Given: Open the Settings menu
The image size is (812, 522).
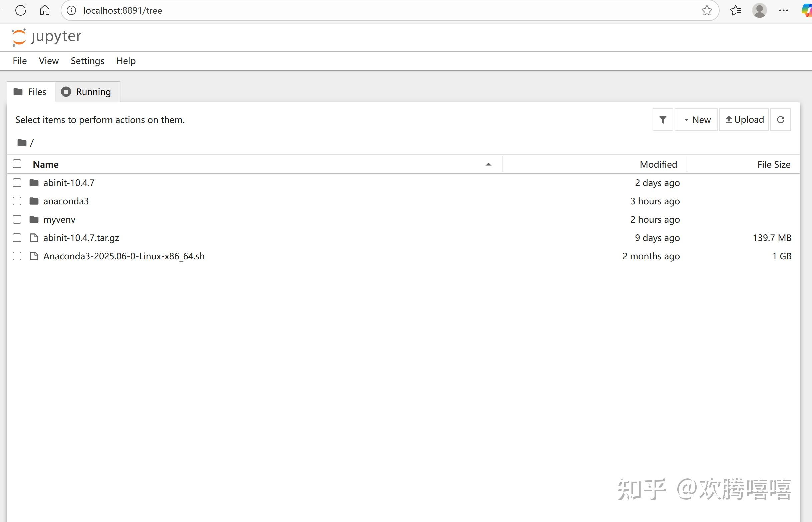Looking at the screenshot, I should coord(87,61).
